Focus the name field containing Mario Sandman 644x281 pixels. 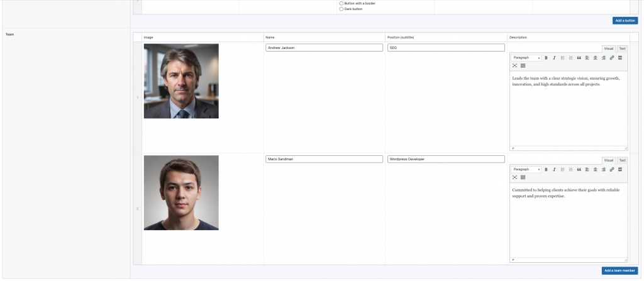(324, 159)
